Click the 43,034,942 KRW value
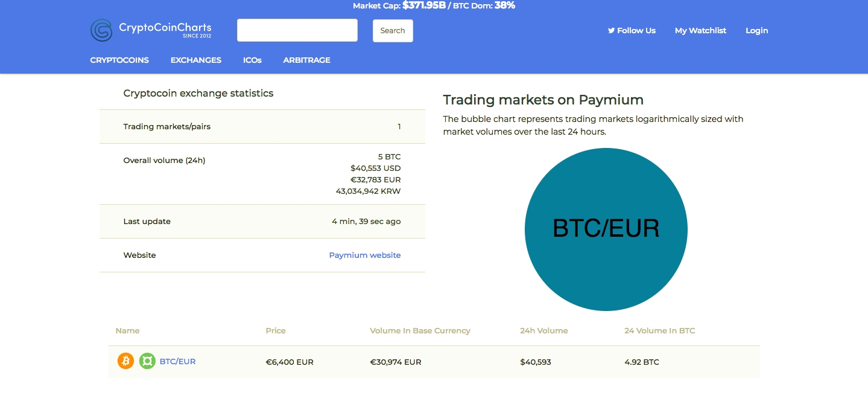Image resolution: width=868 pixels, height=398 pixels. pyautogui.click(x=369, y=191)
